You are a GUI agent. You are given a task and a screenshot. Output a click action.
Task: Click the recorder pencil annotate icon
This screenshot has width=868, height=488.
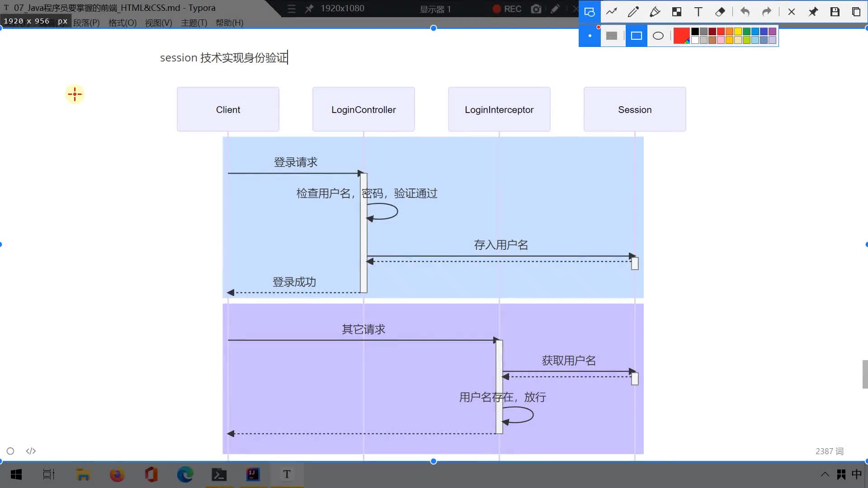555,9
